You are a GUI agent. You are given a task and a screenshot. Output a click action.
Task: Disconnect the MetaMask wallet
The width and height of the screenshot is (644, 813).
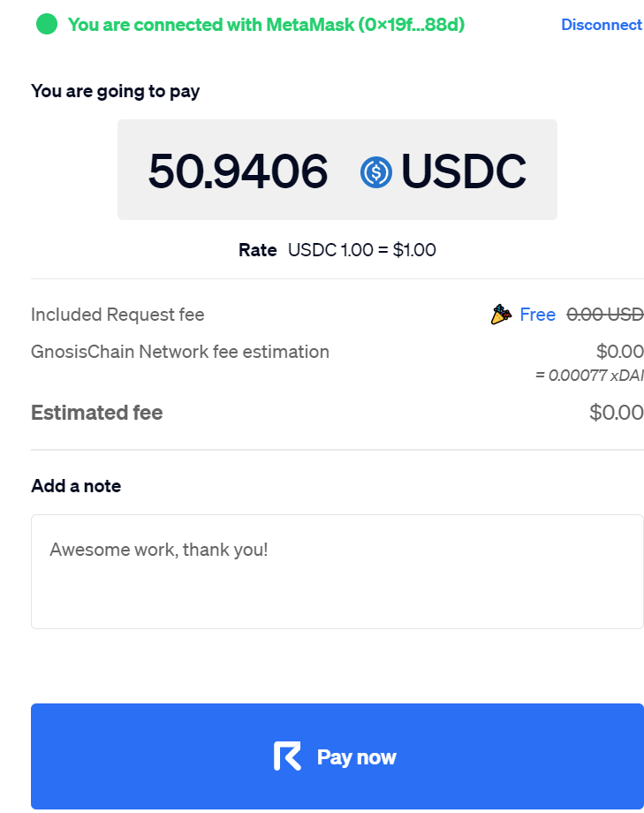[x=602, y=25]
